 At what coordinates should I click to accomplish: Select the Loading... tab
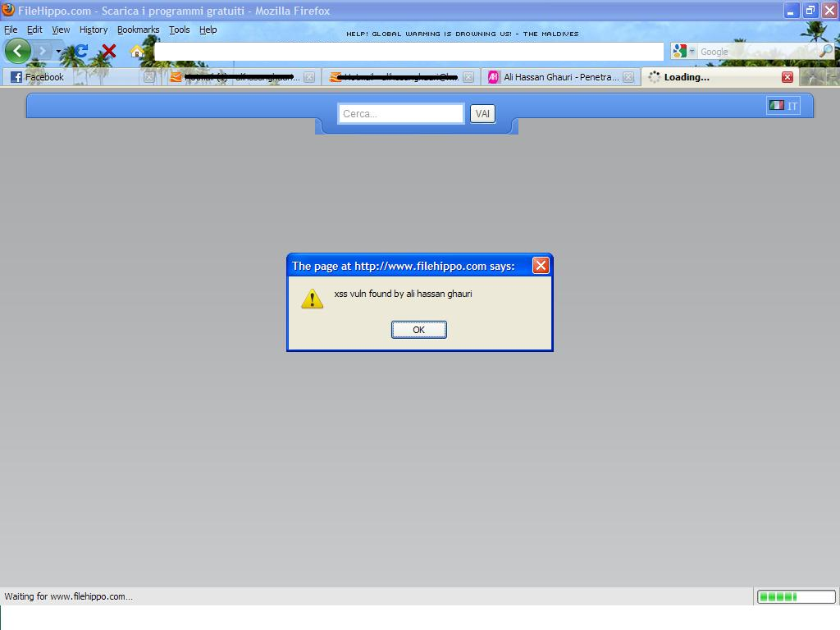click(720, 77)
